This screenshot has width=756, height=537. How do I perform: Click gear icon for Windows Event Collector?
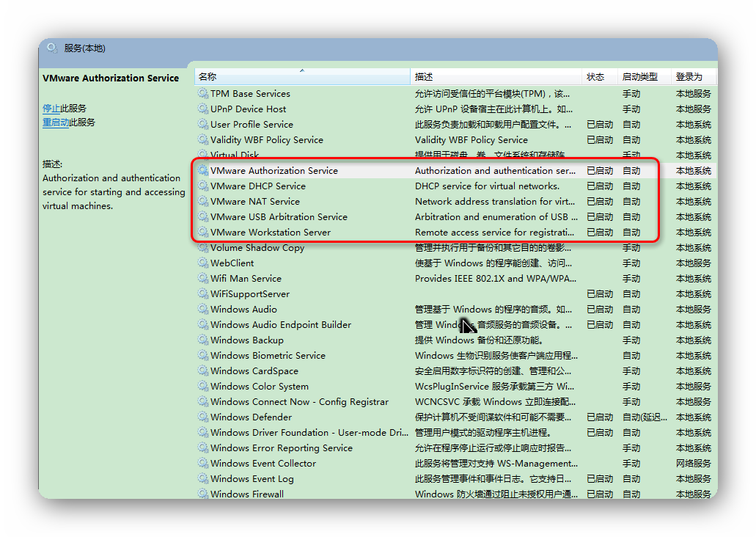(203, 463)
